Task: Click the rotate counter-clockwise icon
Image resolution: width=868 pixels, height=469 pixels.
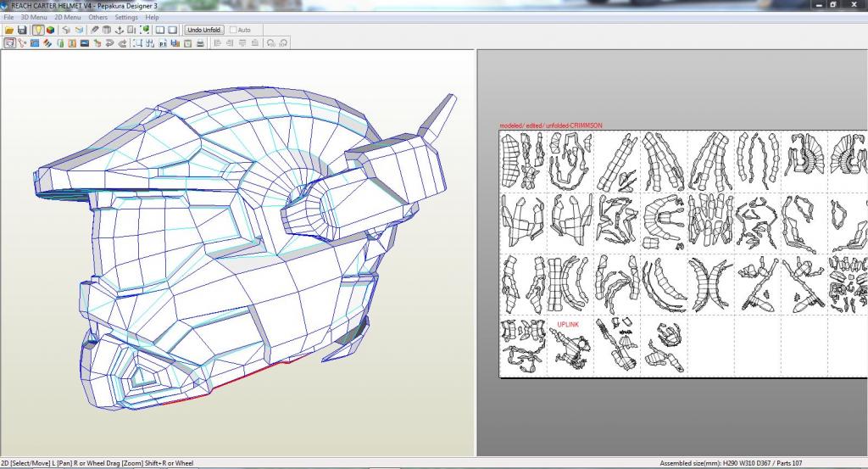Action: (x=270, y=42)
